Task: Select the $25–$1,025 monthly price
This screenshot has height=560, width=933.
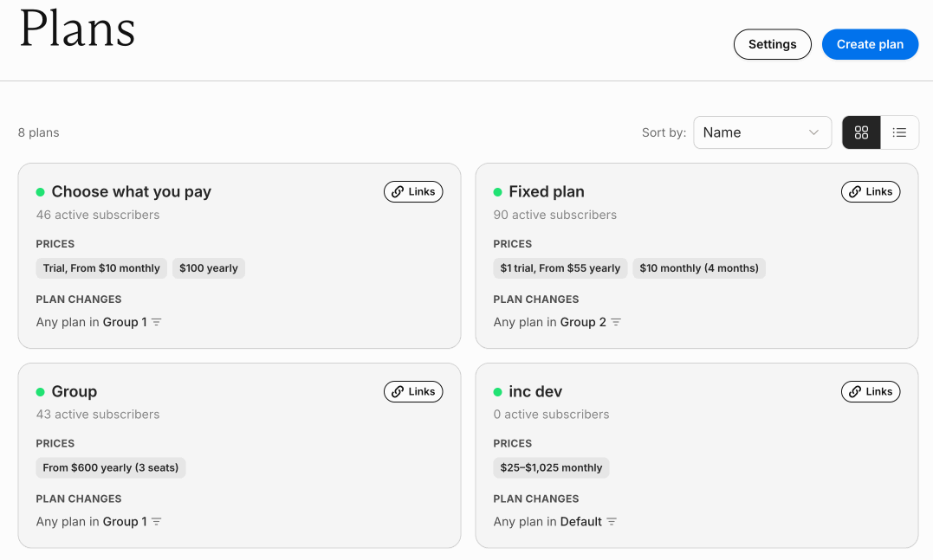Action: [x=551, y=468]
